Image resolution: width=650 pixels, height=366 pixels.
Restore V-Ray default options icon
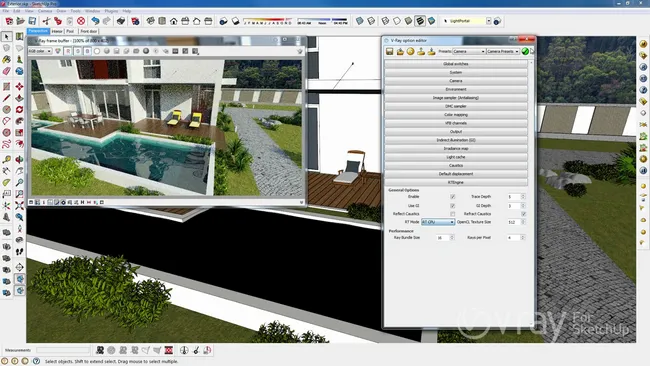[x=410, y=51]
